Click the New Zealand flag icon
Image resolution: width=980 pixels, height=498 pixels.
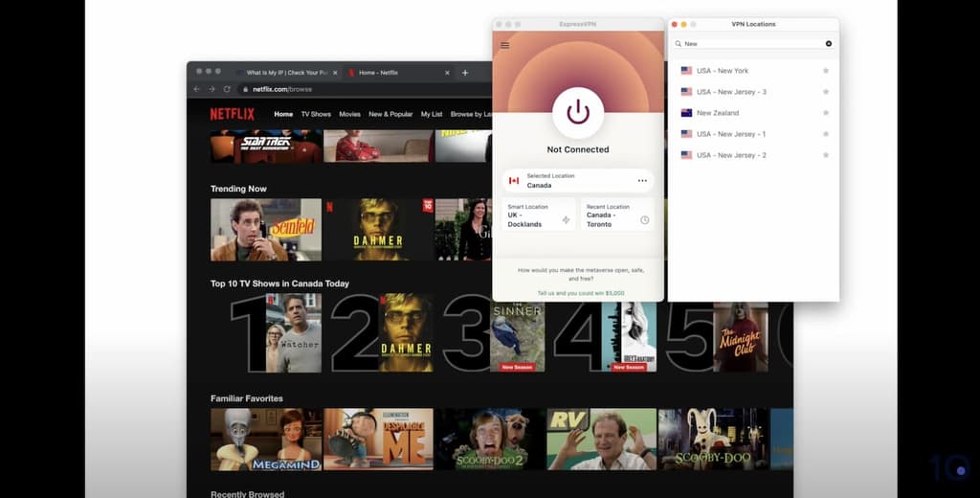point(686,113)
